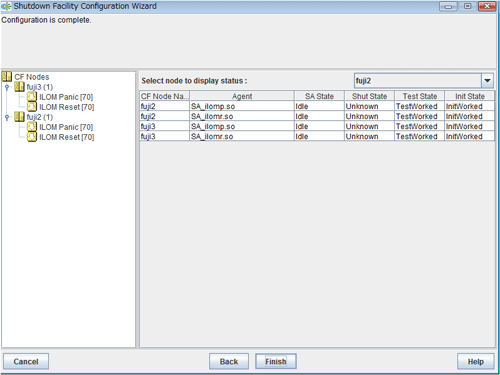Click the fuji2 combo box field
The height and width of the screenshot is (375, 500).
418,81
